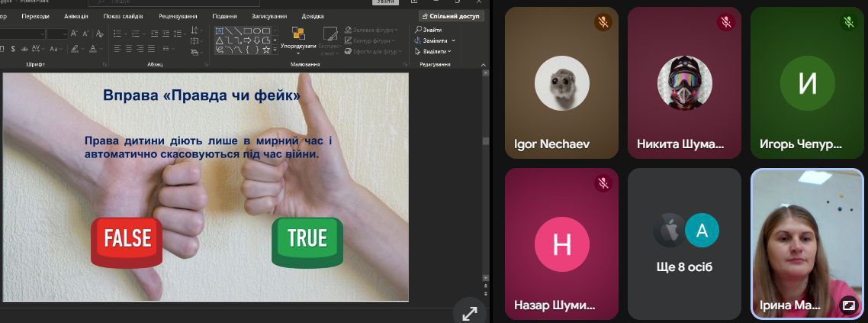Toggle text shadow formatting
The image size is (868, 323).
click(x=13, y=49)
